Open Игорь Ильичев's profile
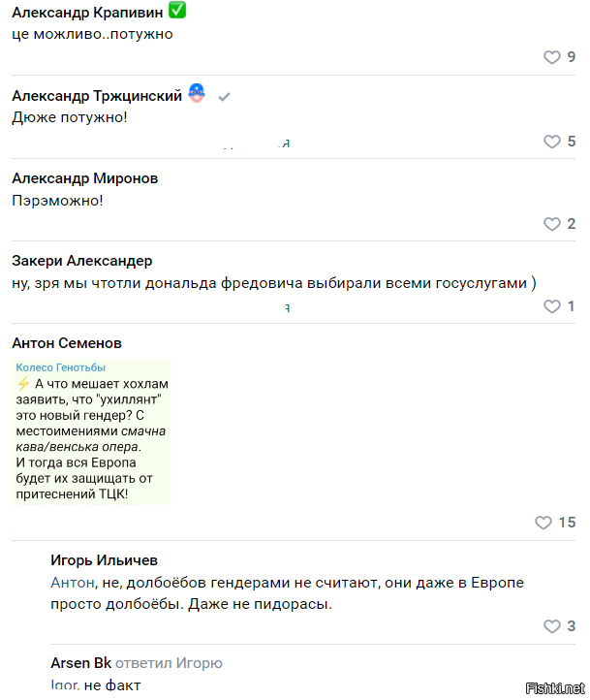The height and width of the screenshot is (700, 590). [x=104, y=559]
